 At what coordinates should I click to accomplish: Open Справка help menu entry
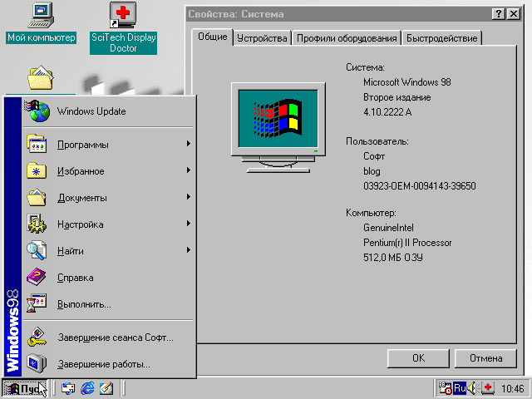pos(109,277)
